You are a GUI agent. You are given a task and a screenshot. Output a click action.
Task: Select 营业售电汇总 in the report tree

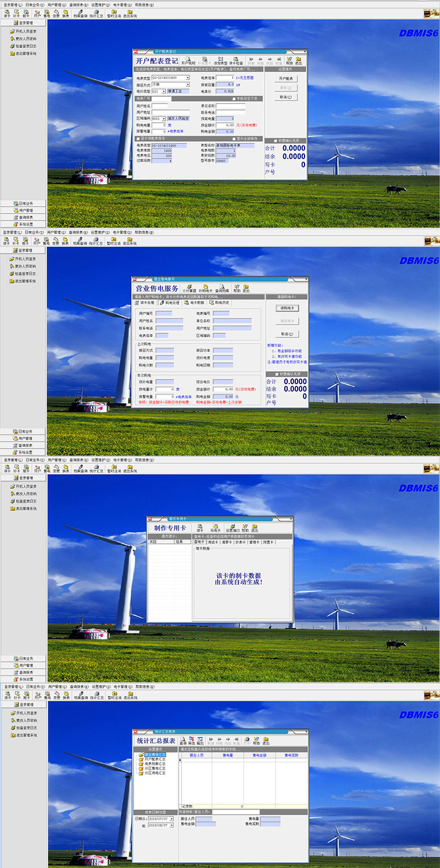155,755
